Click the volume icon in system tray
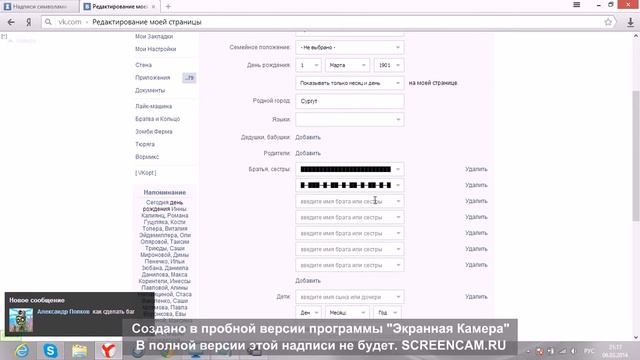Screen dimensions: 640x360 click(x=573, y=351)
